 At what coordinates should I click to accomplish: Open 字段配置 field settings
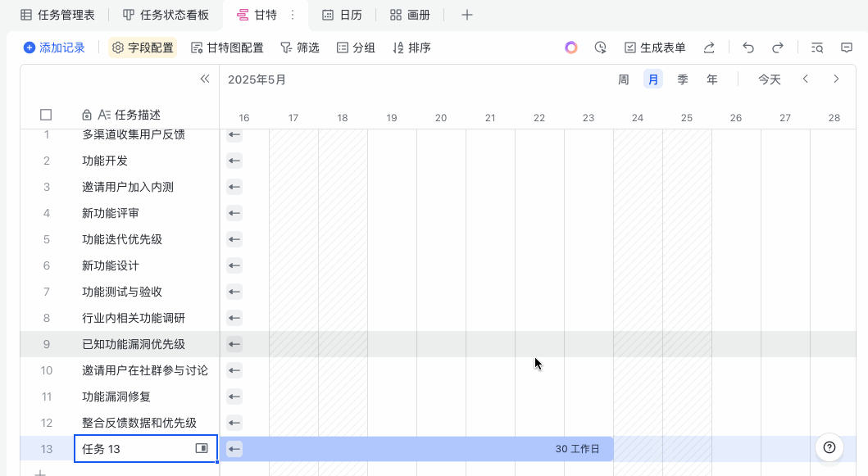pos(143,48)
